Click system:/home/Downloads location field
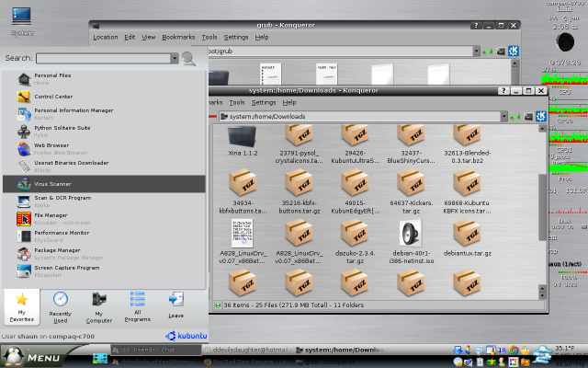Image resolution: width=588 pixels, height=368 pixels. [x=360, y=117]
